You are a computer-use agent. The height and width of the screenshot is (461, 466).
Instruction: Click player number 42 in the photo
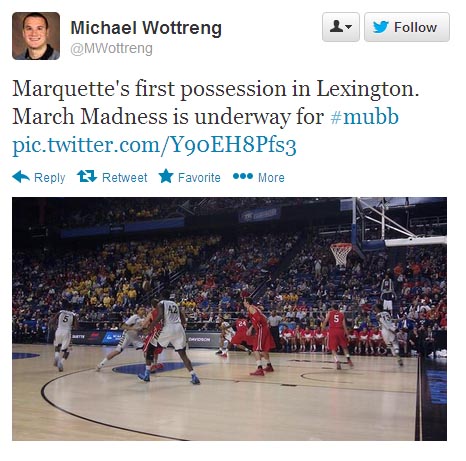(x=171, y=340)
